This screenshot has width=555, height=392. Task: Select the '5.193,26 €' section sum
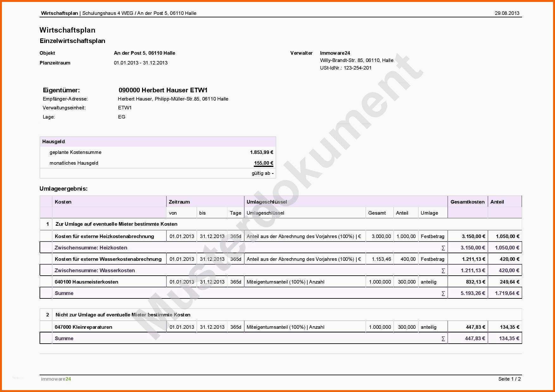(473, 293)
